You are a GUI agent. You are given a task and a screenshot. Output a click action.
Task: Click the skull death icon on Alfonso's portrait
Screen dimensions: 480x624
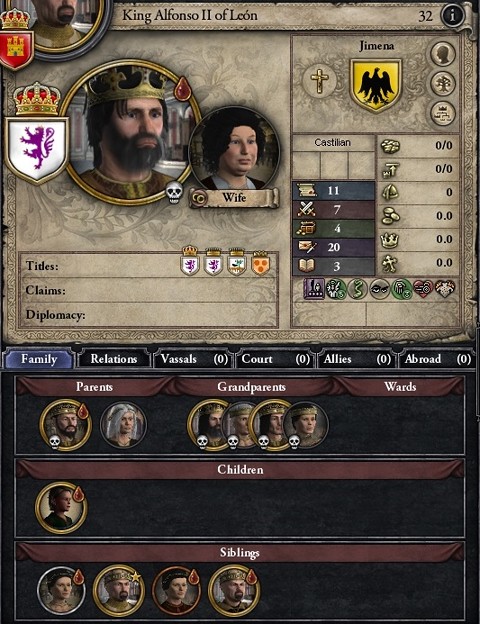(174, 193)
